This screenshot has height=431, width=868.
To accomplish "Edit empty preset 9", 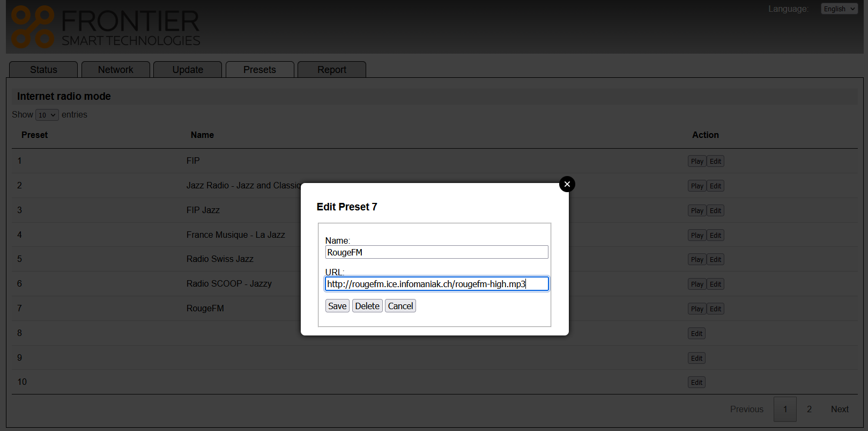I will point(696,359).
